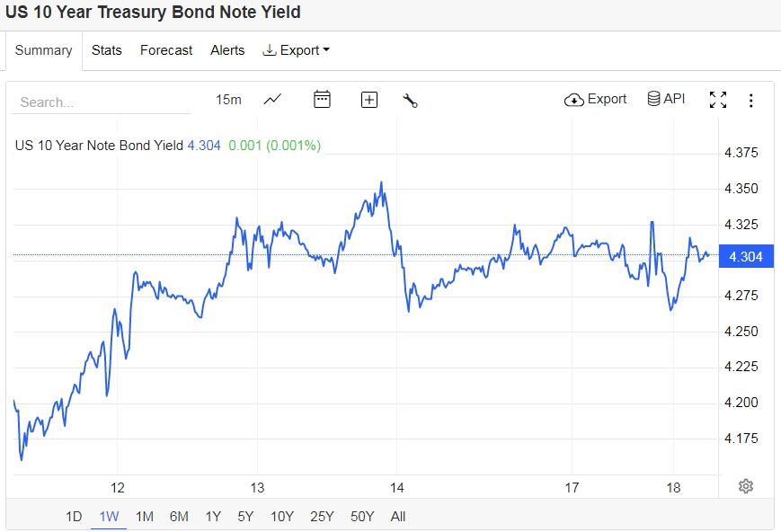Go to the Alerts tab
The width and height of the screenshot is (781, 532).
[x=227, y=50]
